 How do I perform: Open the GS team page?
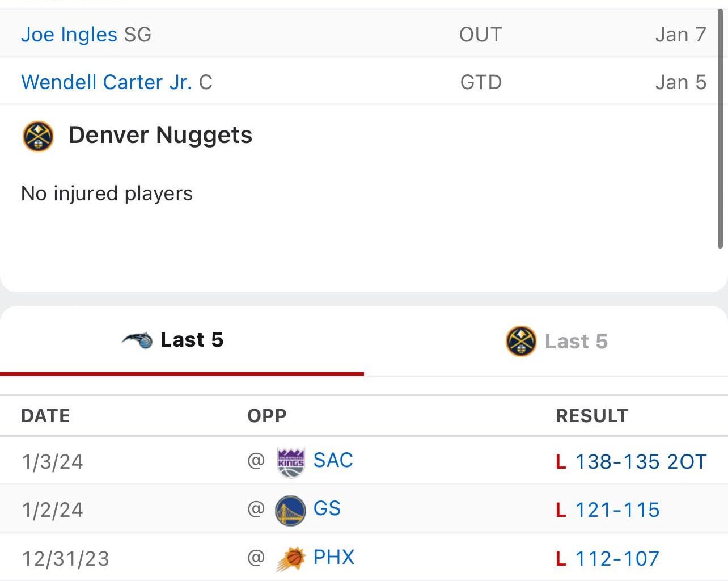[326, 509]
